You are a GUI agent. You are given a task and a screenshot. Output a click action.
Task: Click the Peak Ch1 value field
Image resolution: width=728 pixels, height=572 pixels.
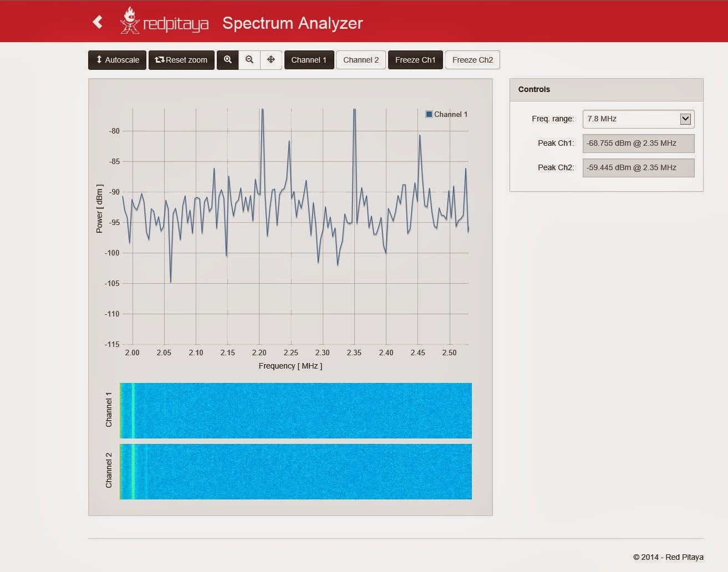pos(638,143)
